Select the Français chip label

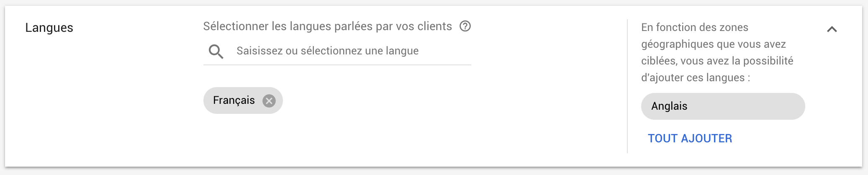coord(234,100)
